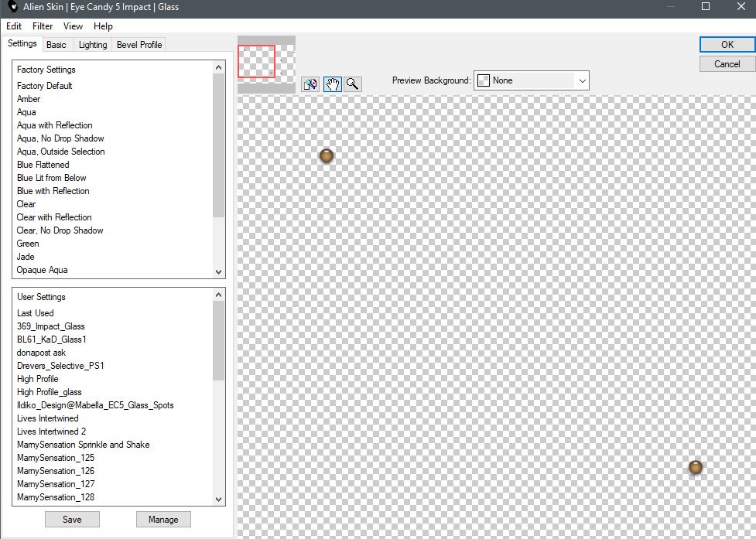Image resolution: width=756 pixels, height=539 pixels.
Task: Click Save to store current settings
Action: [x=72, y=520]
